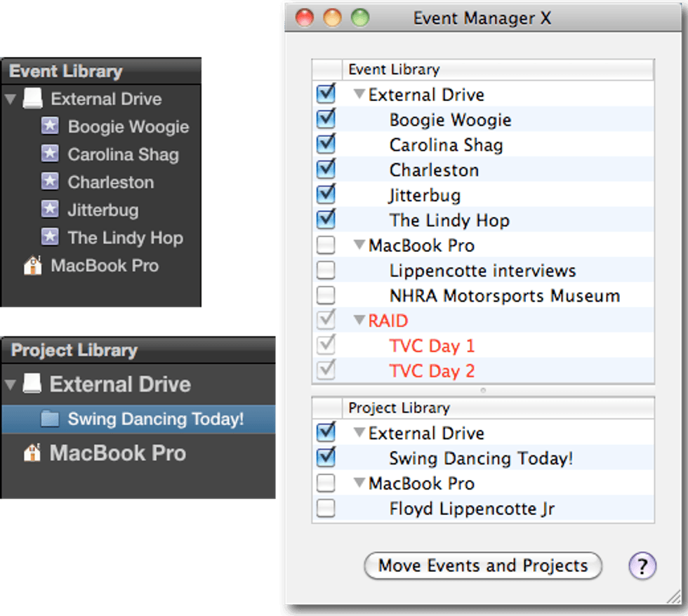Viewport: 688px width, 616px height.
Task: Collapse External Drive triangle in Event Manager Event Library
Action: point(359,93)
